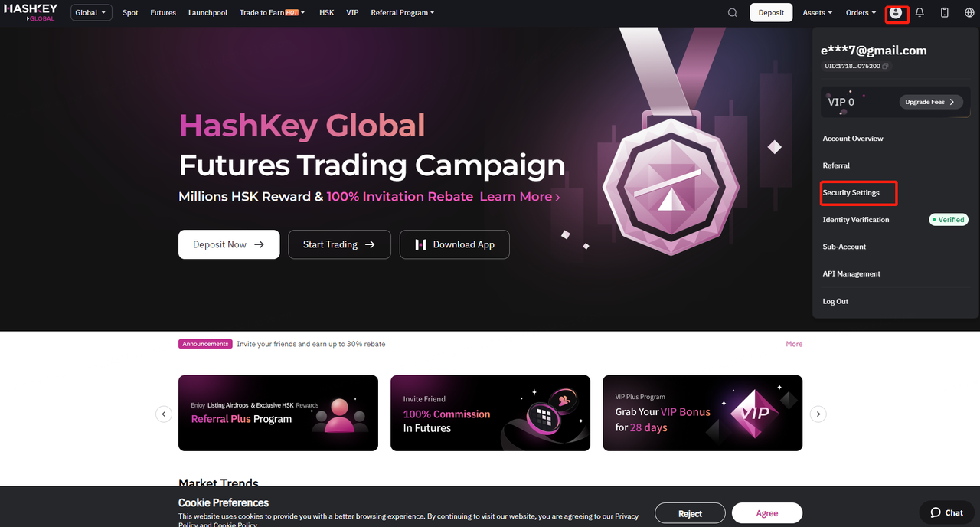
Task: Go to previous banner with left arrow
Action: 164,414
